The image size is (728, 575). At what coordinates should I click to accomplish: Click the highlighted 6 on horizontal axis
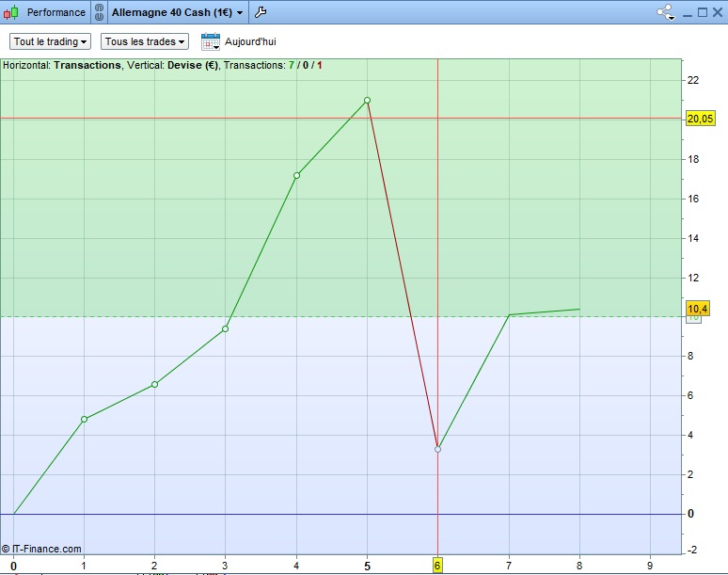point(437,566)
